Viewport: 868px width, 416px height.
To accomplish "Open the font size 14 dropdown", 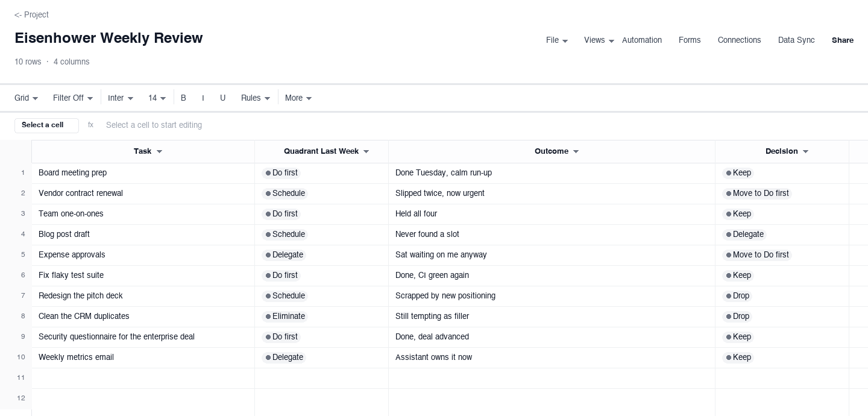I will coord(157,98).
